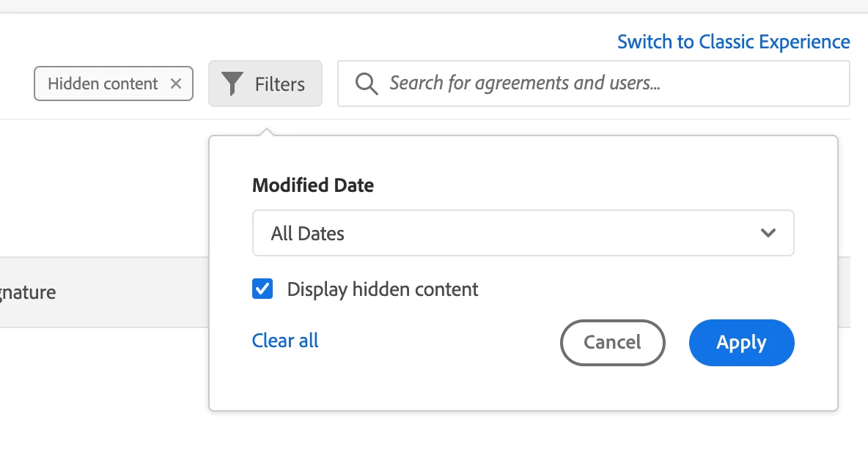Viewport: 868px width, 460px height.
Task: Select the 'Hidden content' filter tag text
Action: tap(103, 84)
